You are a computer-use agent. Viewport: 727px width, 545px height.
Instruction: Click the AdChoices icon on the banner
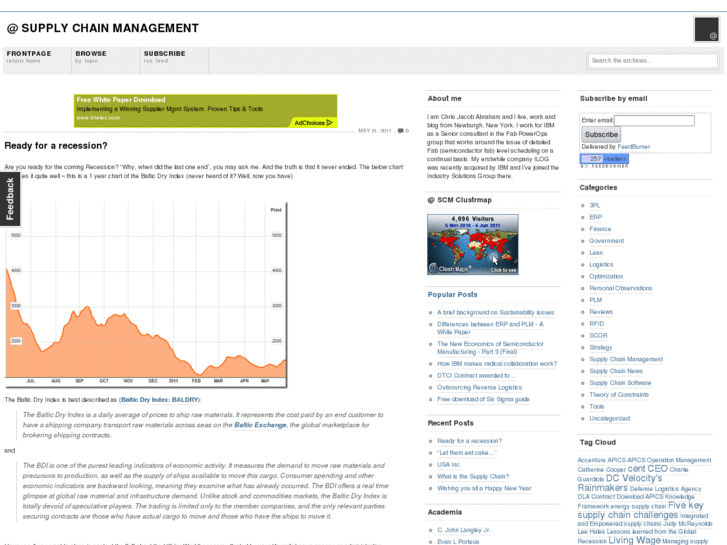314,123
